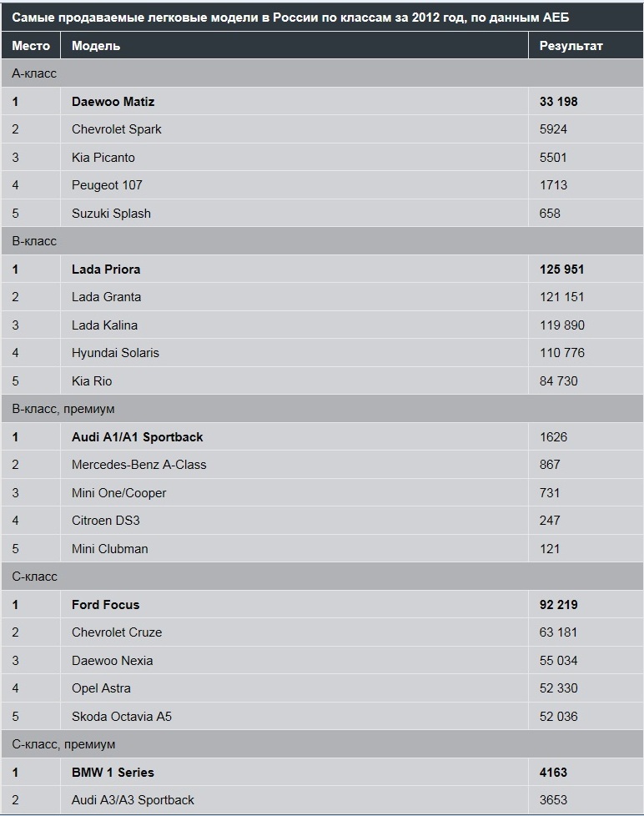Image resolution: width=644 pixels, height=816 pixels.
Task: Select the Hyundai Solaris row
Action: click(322, 353)
